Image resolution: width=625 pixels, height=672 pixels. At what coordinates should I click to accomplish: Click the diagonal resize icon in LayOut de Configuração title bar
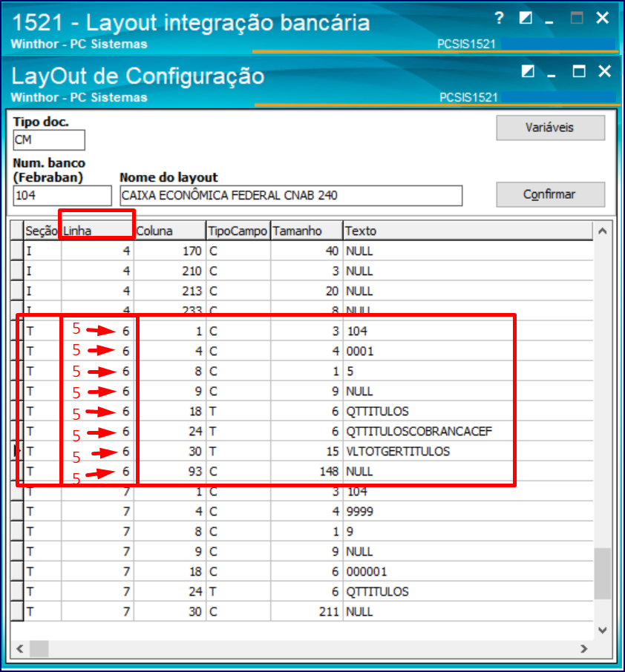tap(528, 71)
